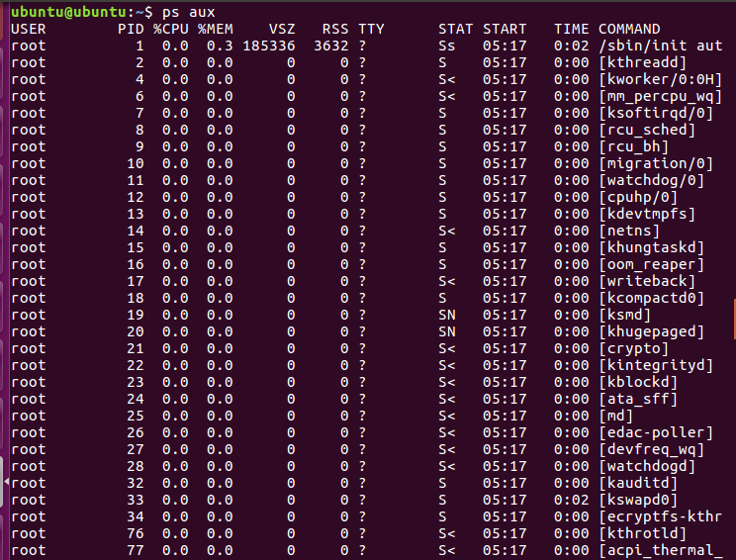Viewport: 736px width, 560px height.
Task: Click the [ecryptfs-kthr process name
Action: tap(661, 516)
